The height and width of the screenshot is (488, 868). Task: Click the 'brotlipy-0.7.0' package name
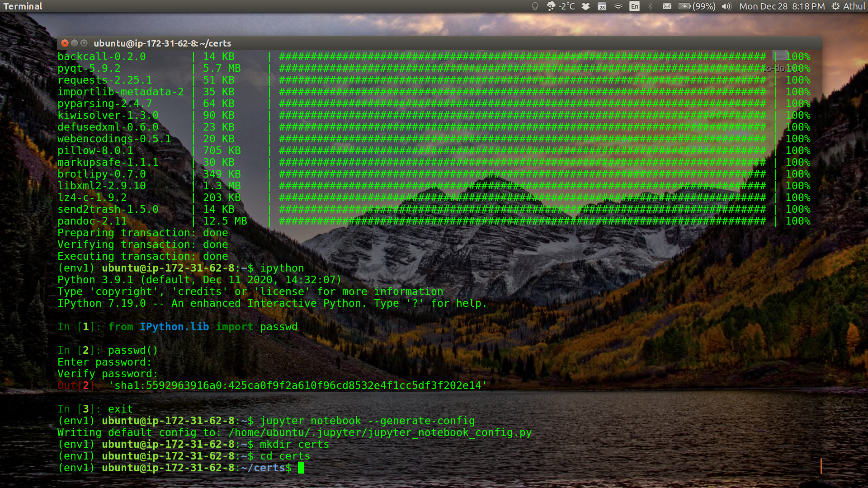tap(102, 174)
